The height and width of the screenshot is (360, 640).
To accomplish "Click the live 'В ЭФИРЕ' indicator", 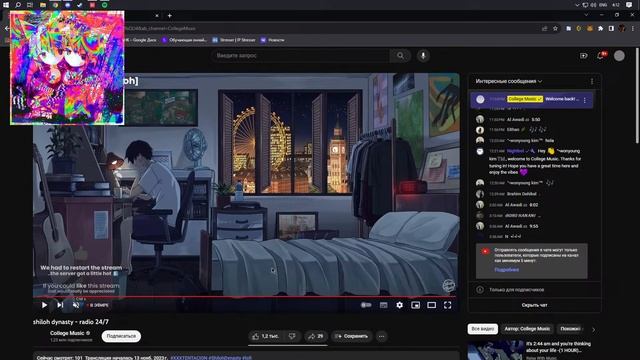I will pyautogui.click(x=98, y=305).
